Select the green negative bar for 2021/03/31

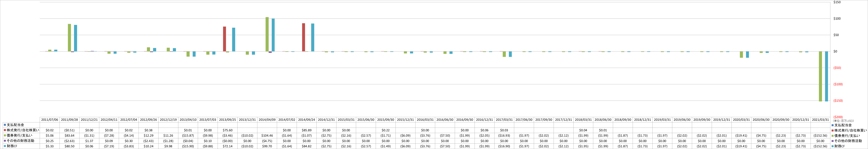(820, 76)
